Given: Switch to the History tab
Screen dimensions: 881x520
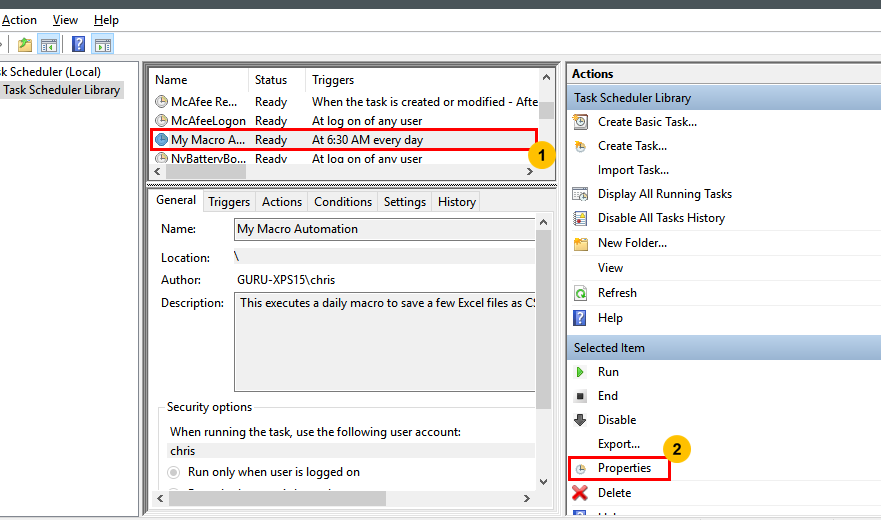Looking at the screenshot, I should (457, 202).
